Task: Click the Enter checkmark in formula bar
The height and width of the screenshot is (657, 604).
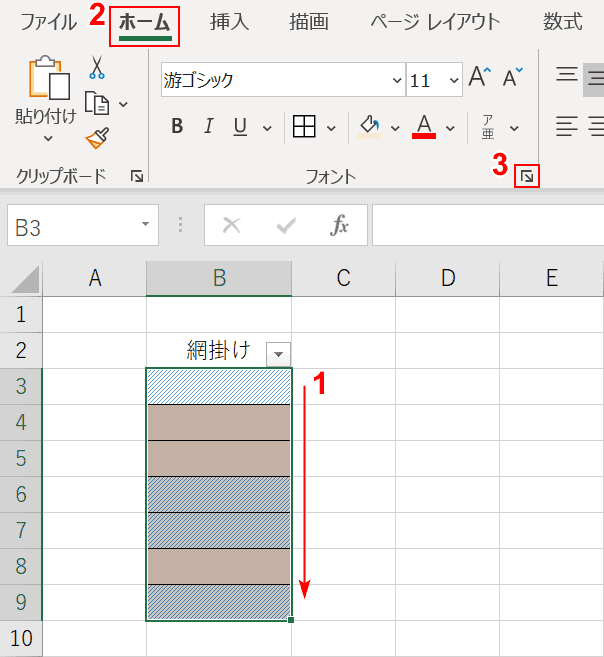Action: (286, 225)
